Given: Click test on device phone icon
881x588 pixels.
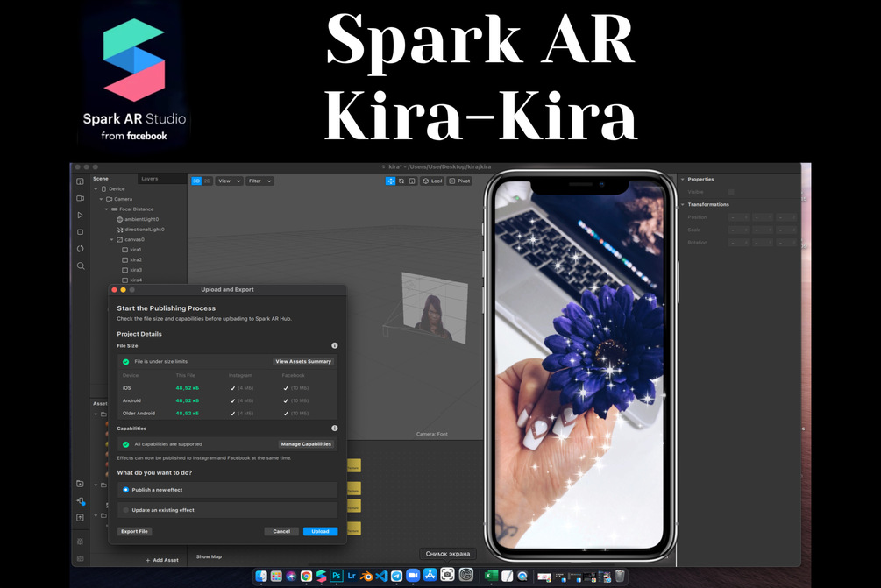Looking at the screenshot, I should tap(81, 501).
